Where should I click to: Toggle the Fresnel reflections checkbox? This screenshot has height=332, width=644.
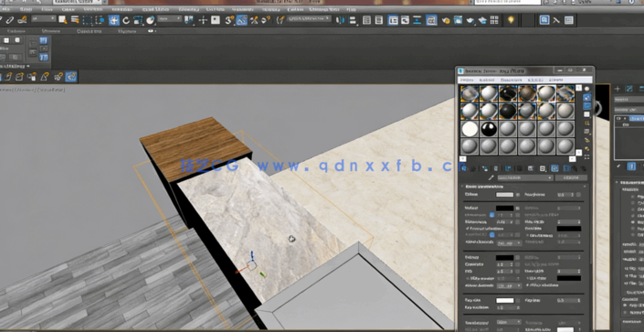click(x=468, y=229)
